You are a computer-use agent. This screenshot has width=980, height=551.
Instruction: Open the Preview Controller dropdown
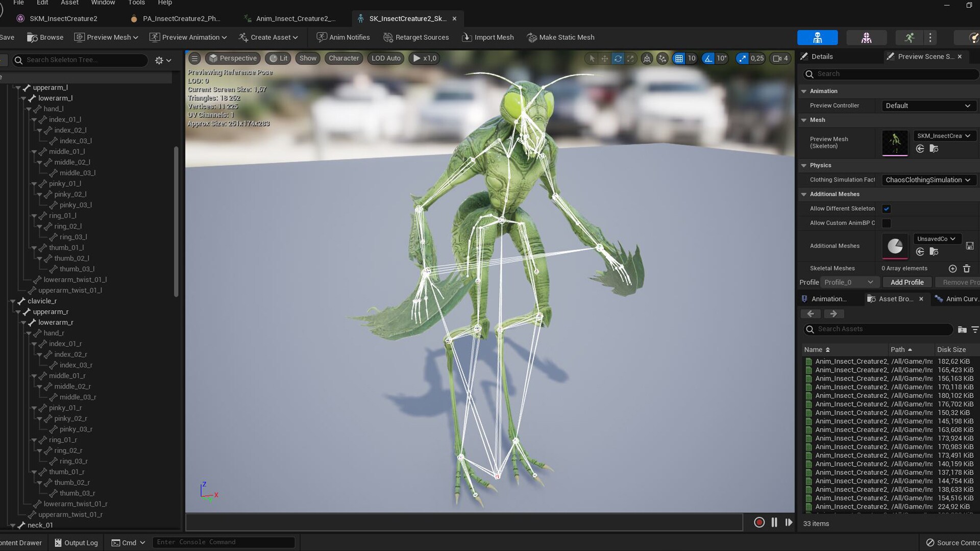pos(928,106)
